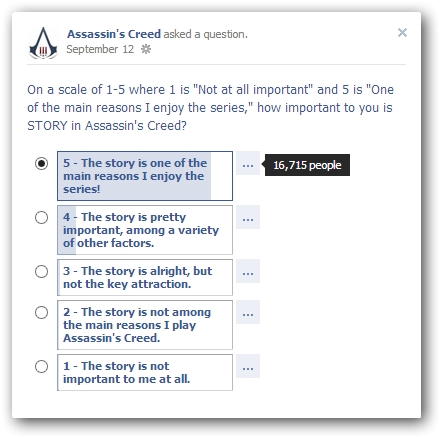Image resolution: width=441 pixels, height=438 pixels.
Task: Open the gear icon next to September 12
Action: [146, 50]
